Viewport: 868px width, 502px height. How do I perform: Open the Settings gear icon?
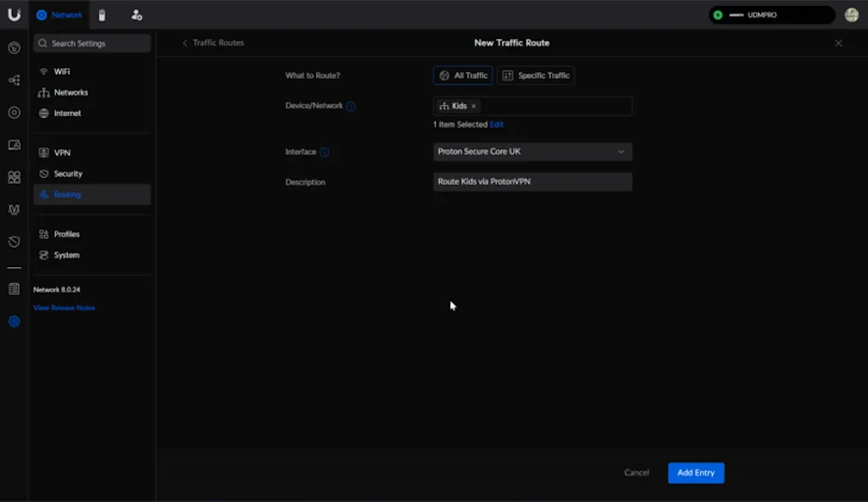14,321
